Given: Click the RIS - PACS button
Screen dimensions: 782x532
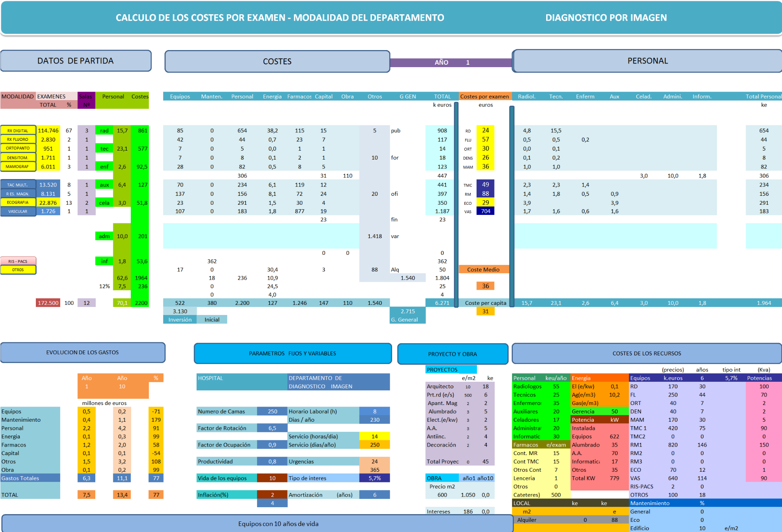Looking at the screenshot, I should tap(18, 261).
